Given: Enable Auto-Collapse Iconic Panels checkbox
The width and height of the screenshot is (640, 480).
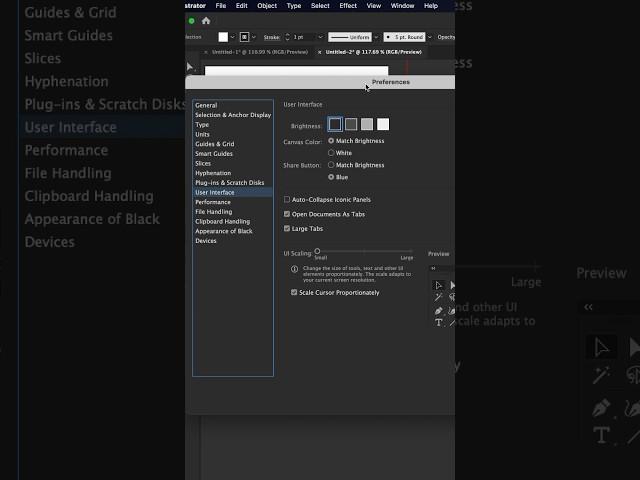Looking at the screenshot, I should 287,200.
